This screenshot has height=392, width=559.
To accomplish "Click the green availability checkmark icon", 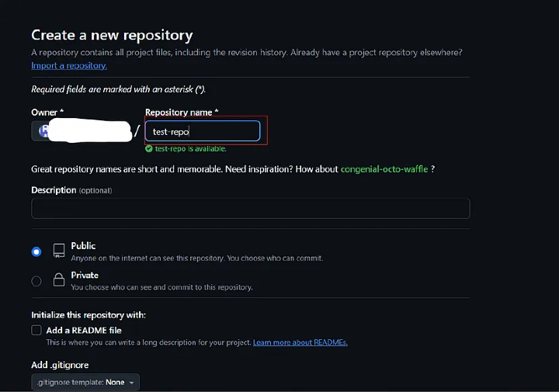I will pyautogui.click(x=149, y=149).
